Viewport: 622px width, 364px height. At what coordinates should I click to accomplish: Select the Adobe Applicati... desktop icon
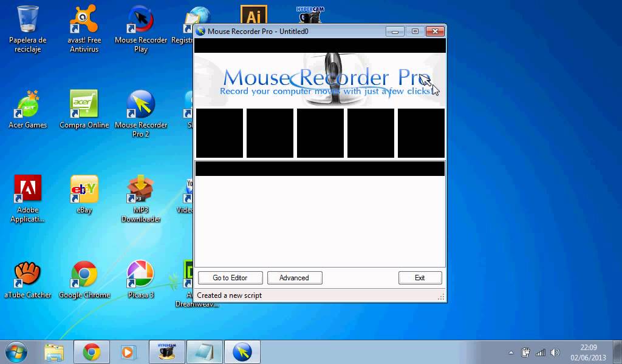pos(28,199)
